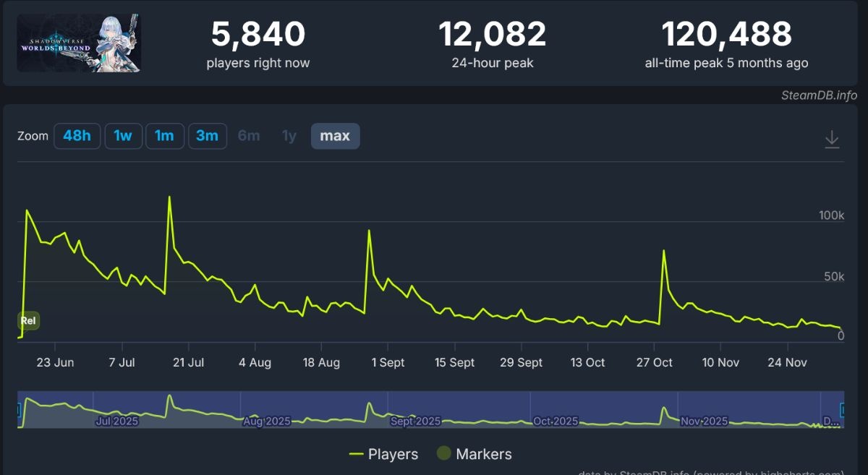The image size is (868, 475).
Task: Click the SteamDB.info credit text
Action: pyautogui.click(x=819, y=95)
